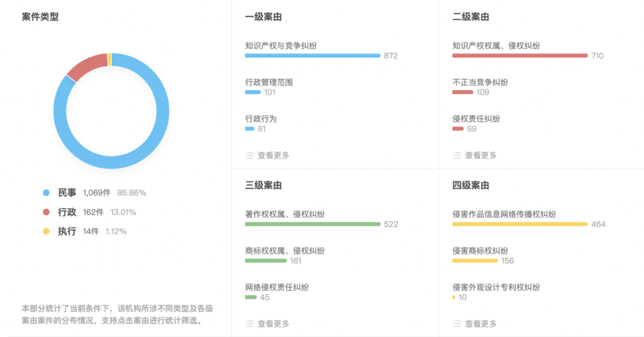Click the green 商标权权属 bar with 161

click(266, 261)
